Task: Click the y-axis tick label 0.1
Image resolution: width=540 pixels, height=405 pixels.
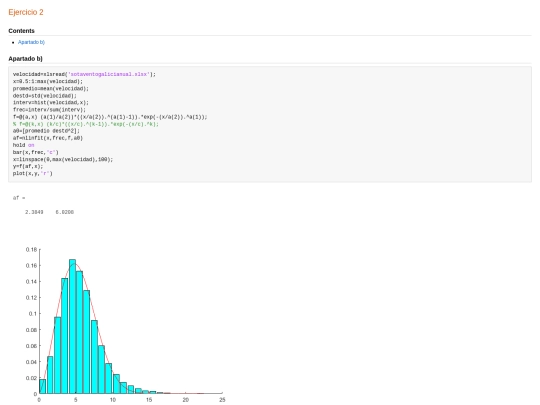Action: 33,314
